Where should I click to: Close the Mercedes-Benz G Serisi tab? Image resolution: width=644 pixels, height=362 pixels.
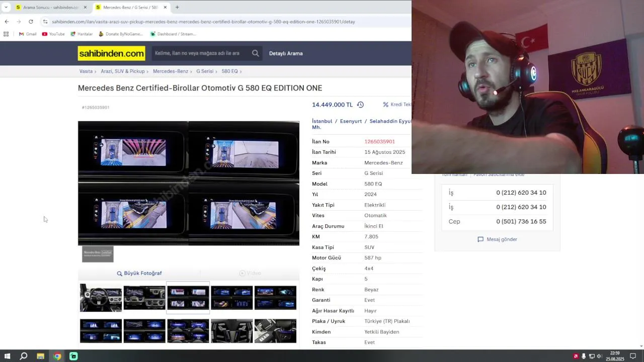point(165,7)
